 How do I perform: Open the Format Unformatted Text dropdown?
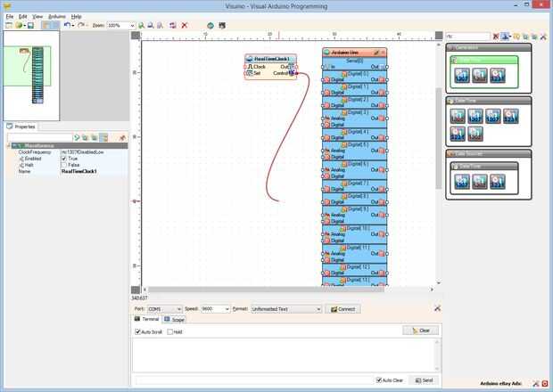318,309
